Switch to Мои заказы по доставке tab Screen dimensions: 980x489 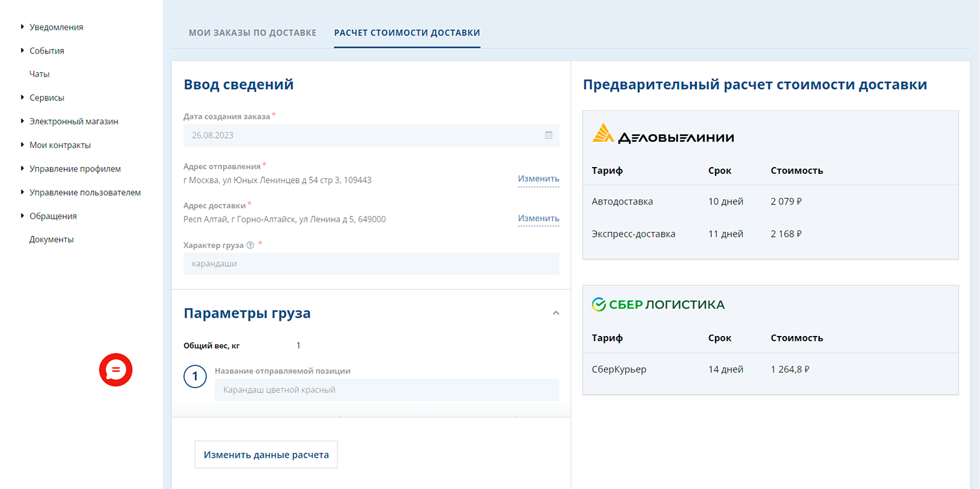click(252, 32)
